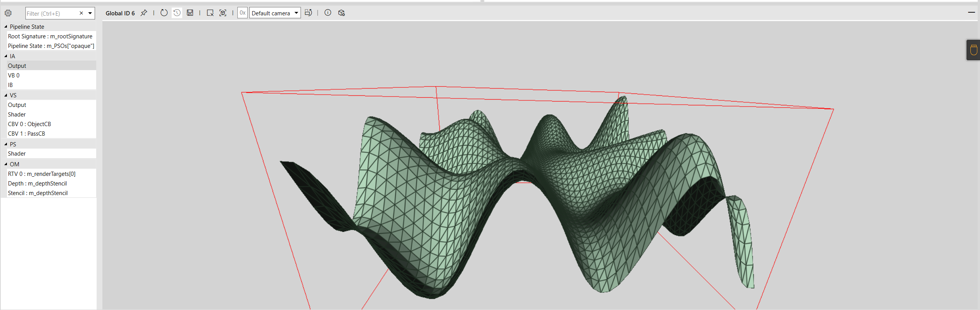The width and height of the screenshot is (980, 310).
Task: Collapse the IA section
Action: click(6, 56)
